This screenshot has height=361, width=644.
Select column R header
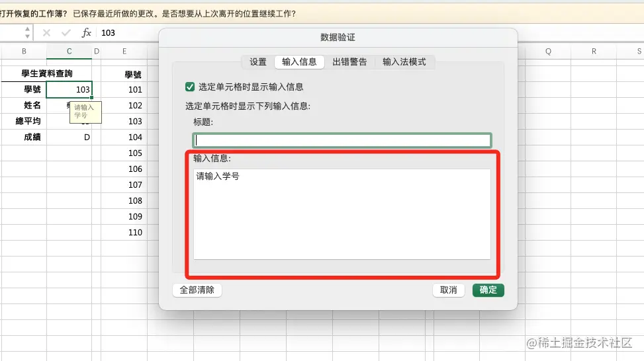click(x=594, y=52)
